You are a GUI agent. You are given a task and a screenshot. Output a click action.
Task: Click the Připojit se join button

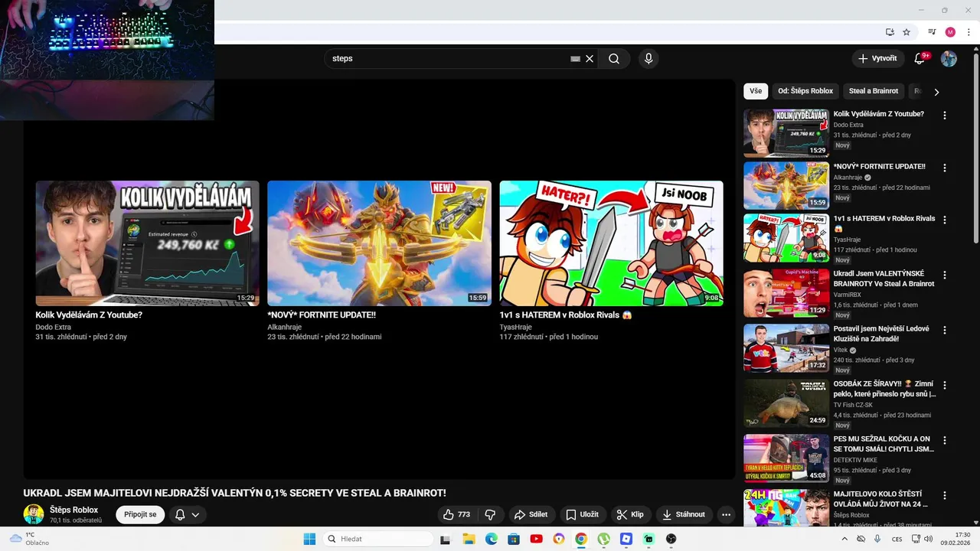point(140,514)
